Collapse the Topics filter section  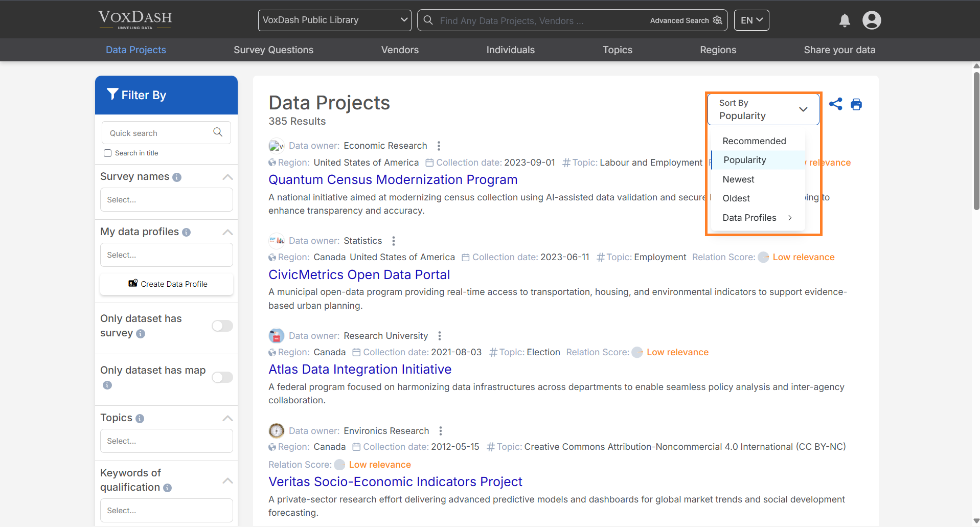point(227,418)
